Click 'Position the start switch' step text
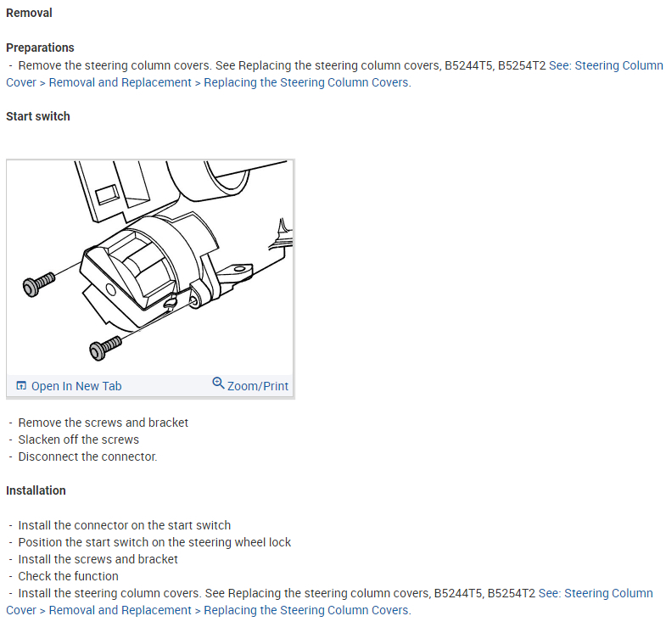666x644 pixels. pos(154,542)
